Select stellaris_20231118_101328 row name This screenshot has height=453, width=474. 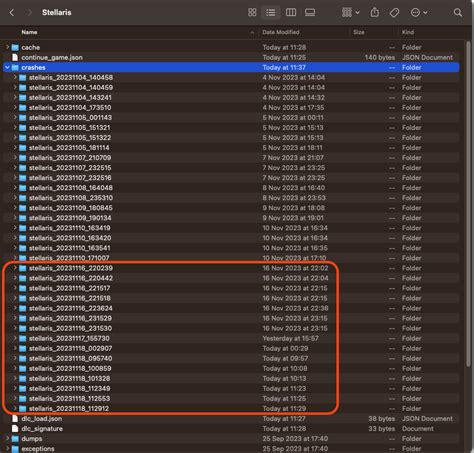click(69, 378)
